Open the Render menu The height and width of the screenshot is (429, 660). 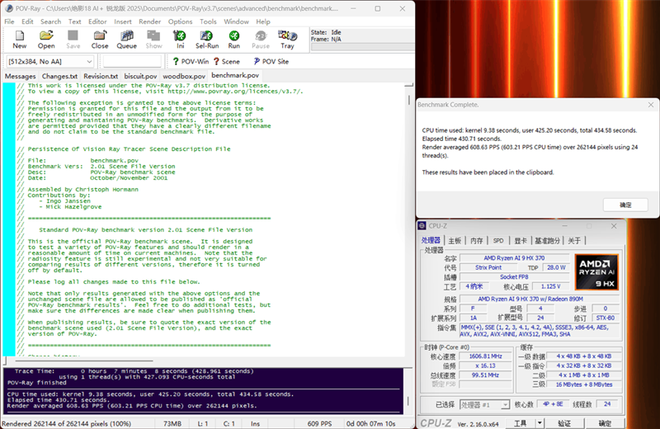coord(147,20)
